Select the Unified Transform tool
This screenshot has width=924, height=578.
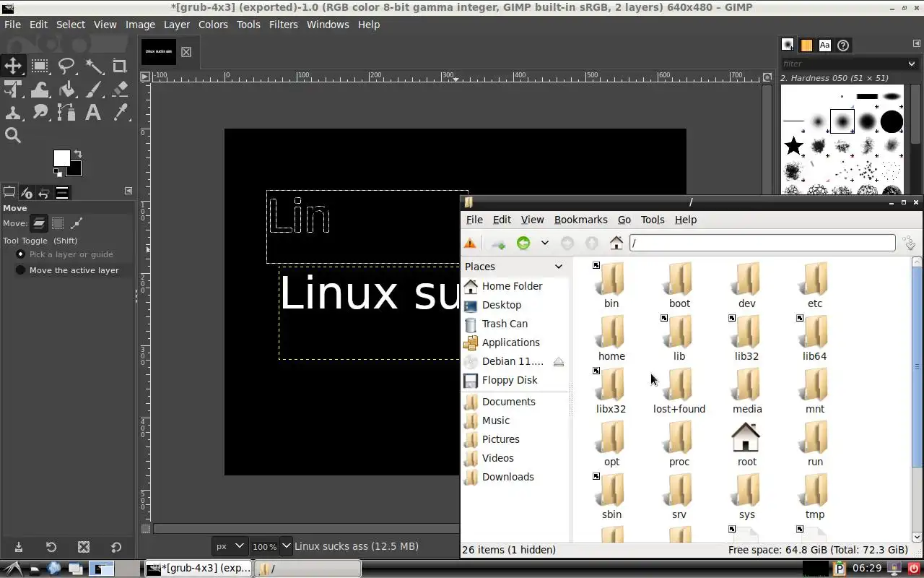(13, 90)
